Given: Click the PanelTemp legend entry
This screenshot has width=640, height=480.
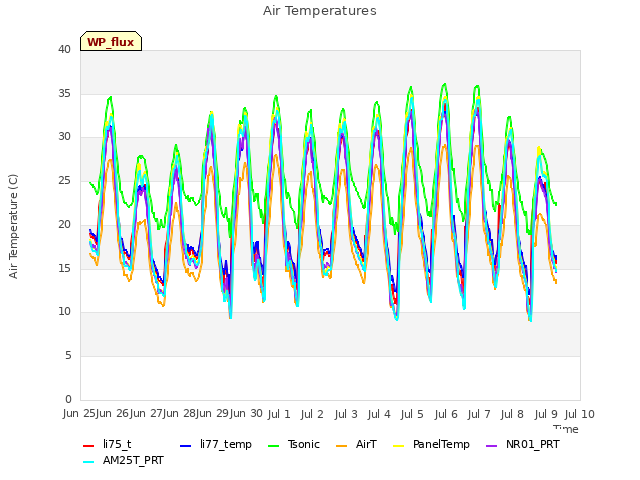Looking at the screenshot, I should pyautogui.click(x=441, y=444).
